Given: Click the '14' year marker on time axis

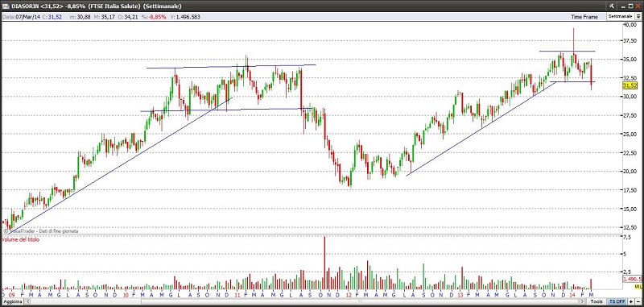Looking at the screenshot, I should click(572, 295).
